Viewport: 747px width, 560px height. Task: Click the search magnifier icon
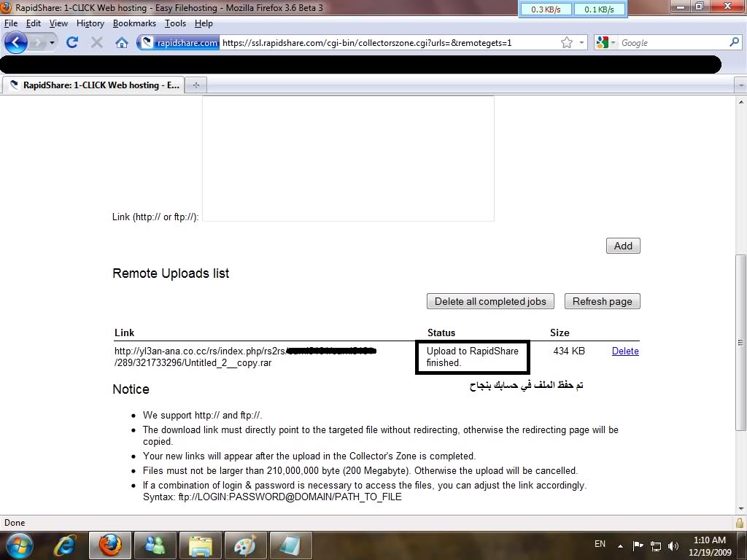(734, 42)
